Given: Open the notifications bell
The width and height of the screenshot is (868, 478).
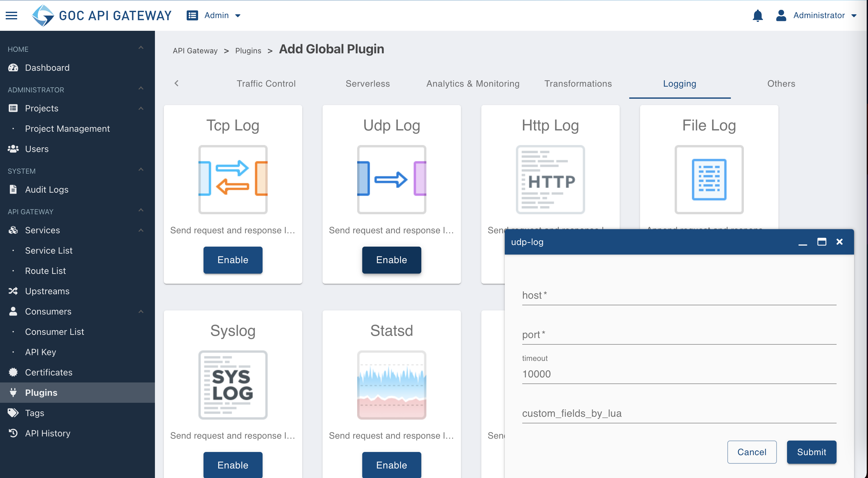Looking at the screenshot, I should 758,16.
